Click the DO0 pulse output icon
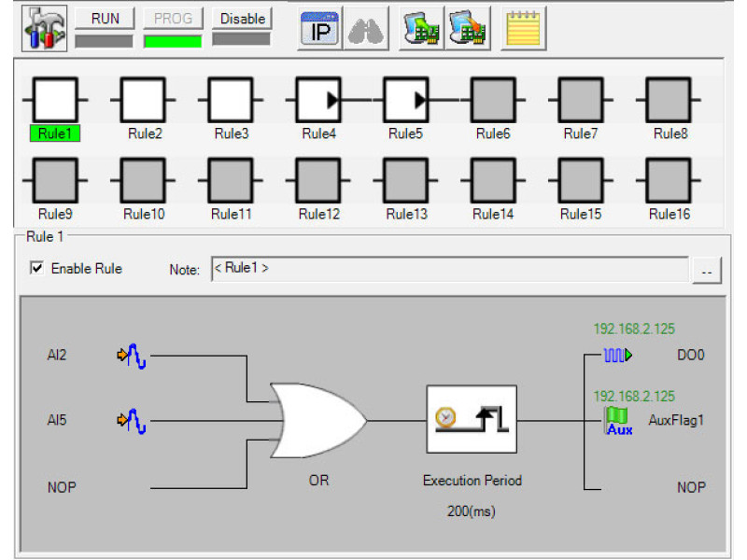Viewport: 747px width, 560px height. click(617, 356)
